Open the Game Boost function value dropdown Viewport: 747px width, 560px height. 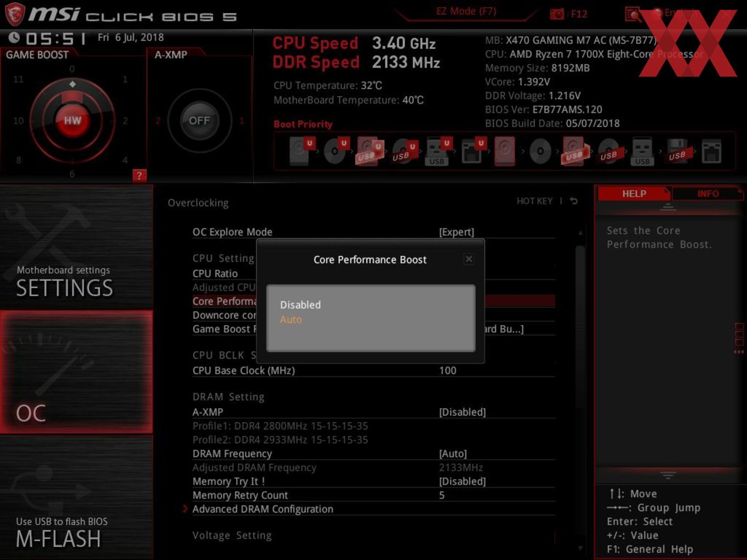coord(504,329)
